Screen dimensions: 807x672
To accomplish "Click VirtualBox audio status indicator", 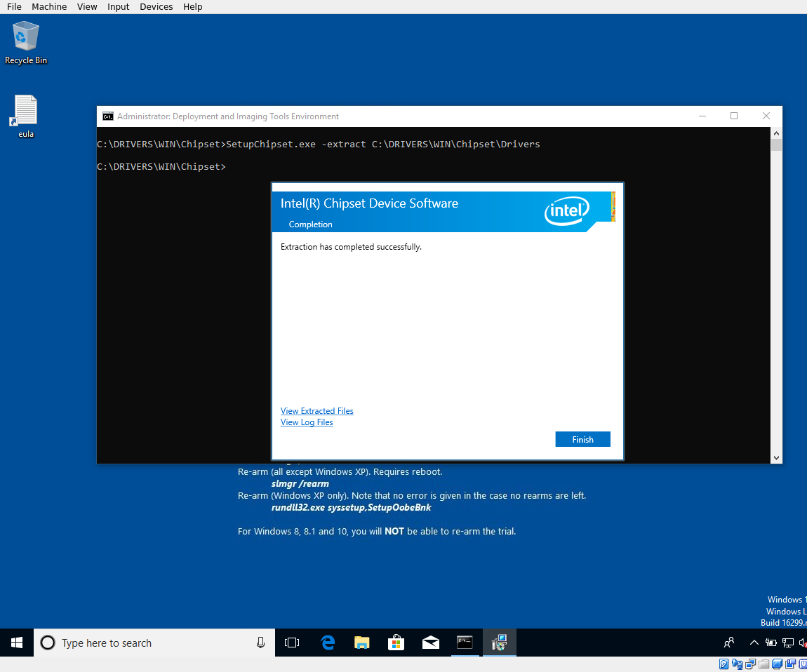I will point(737,664).
